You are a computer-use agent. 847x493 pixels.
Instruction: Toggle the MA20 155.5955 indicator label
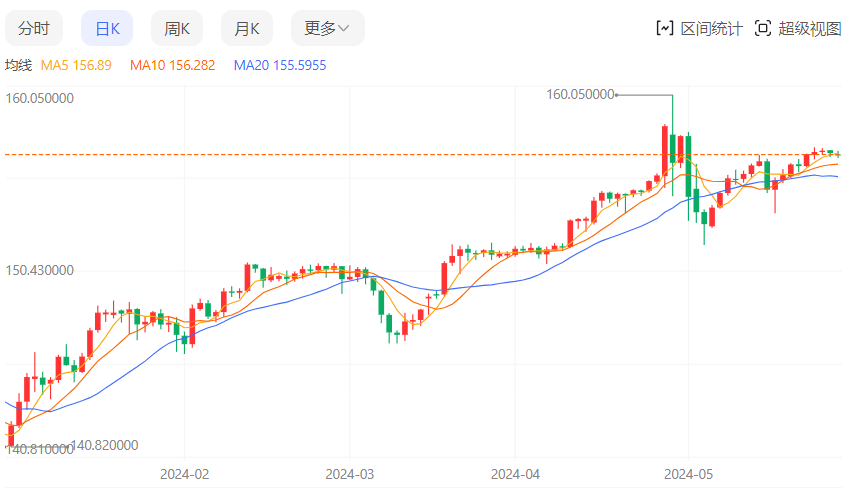(279, 65)
